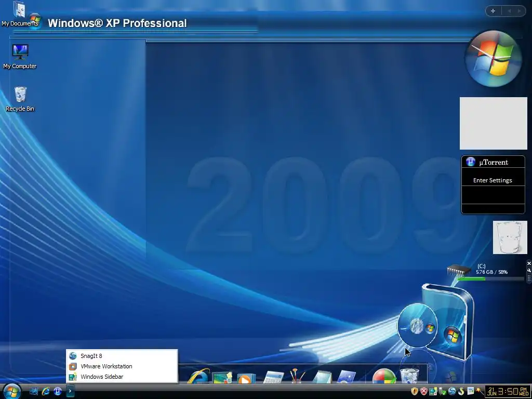Screen dimensions: 532x399
Task: Close the drive gadget with X
Action: [529, 263]
